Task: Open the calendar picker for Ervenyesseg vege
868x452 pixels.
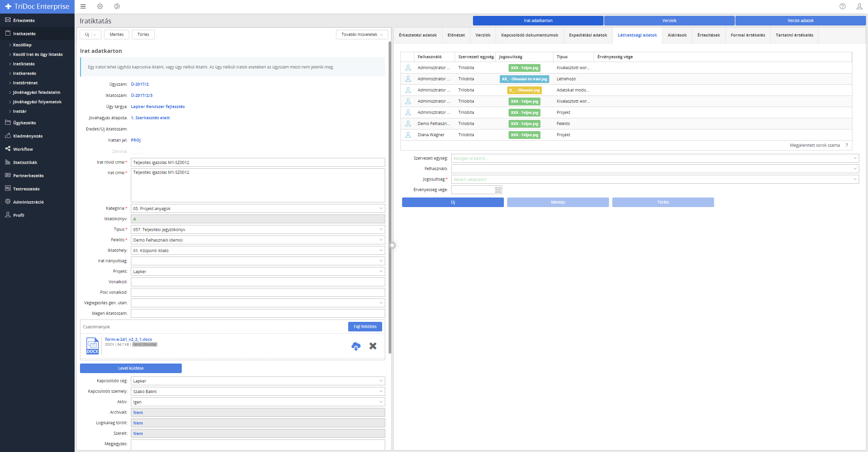Action: click(x=498, y=190)
